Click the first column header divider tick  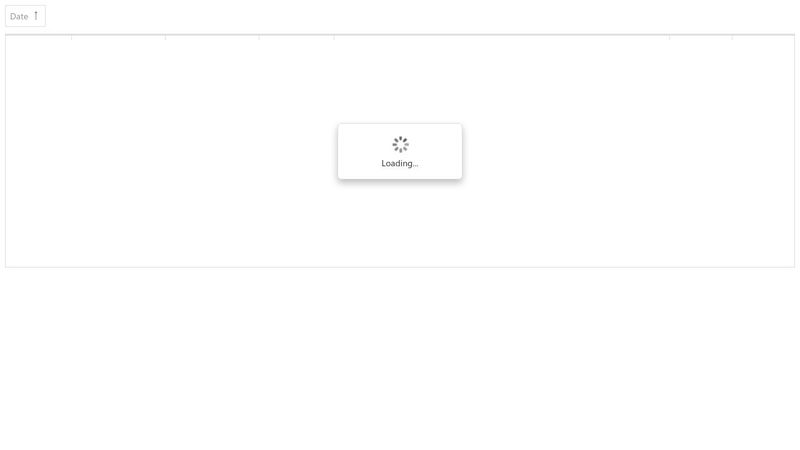pos(71,37)
